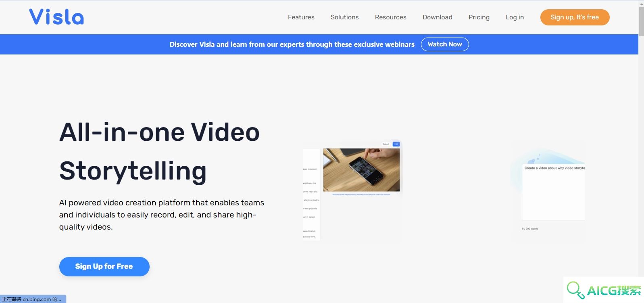Click the webinar banner announcement text
This screenshot has width=644, height=303.
coord(292,44)
